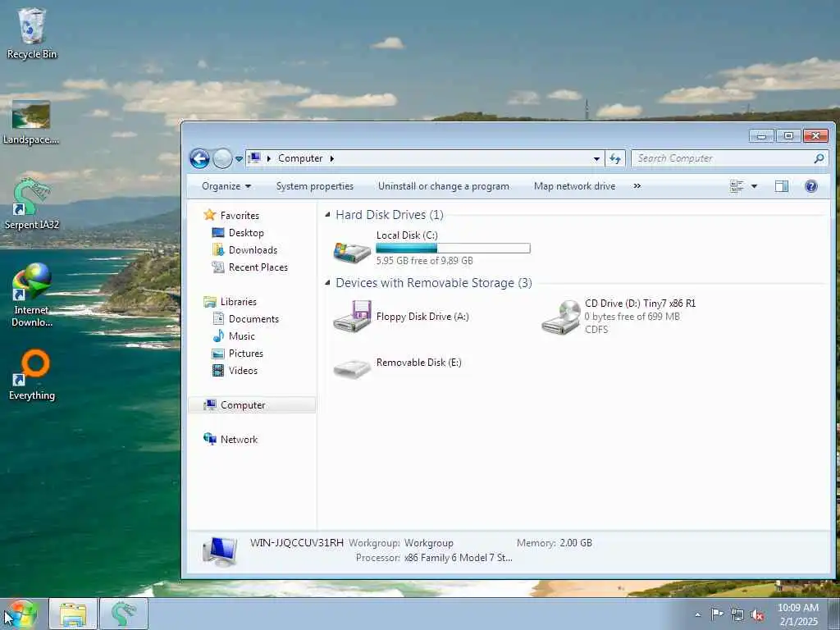Click the search magnifier icon

tap(819, 158)
